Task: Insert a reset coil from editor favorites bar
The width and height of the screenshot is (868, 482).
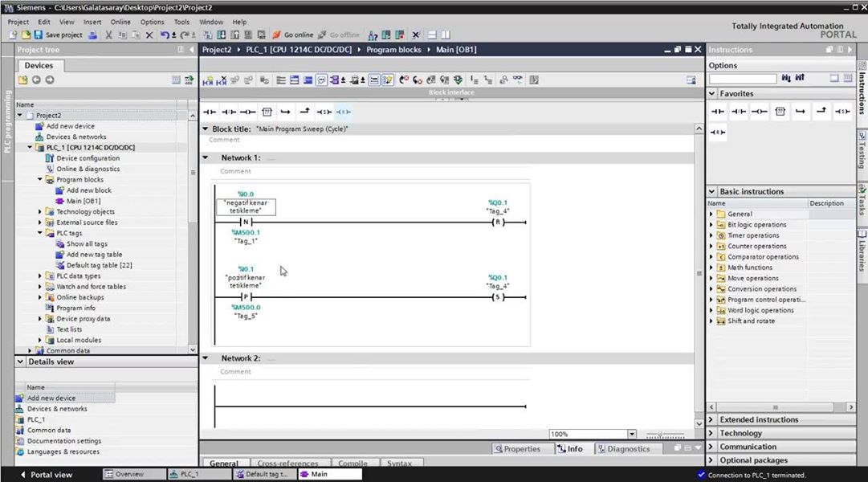Action: tap(343, 112)
